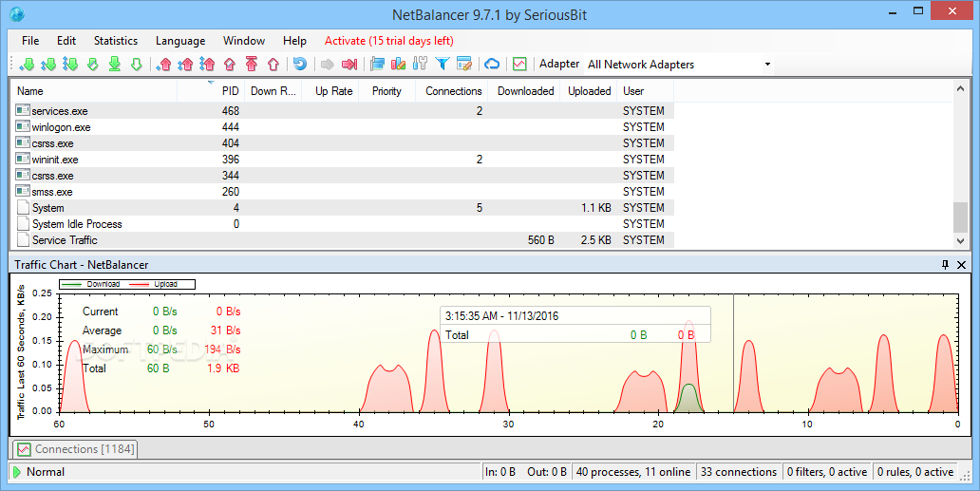
Task: Click the gray right arrow toolbar icon
Action: (x=327, y=64)
